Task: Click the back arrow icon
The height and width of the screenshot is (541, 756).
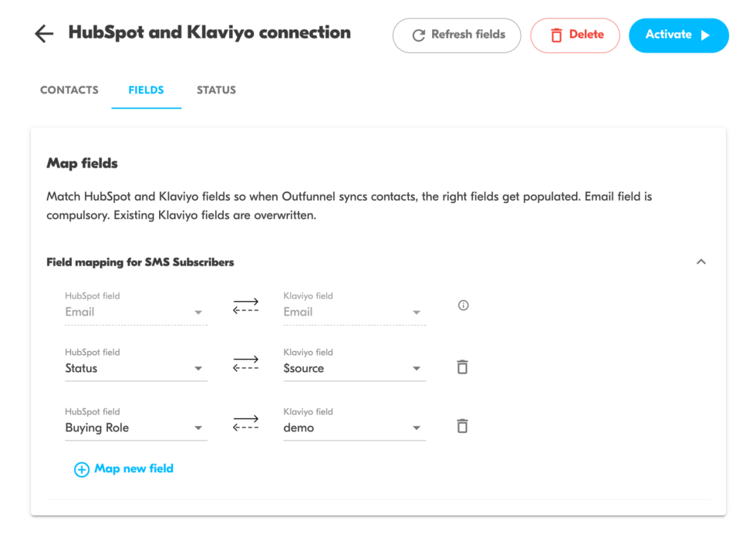Action: 44,34
